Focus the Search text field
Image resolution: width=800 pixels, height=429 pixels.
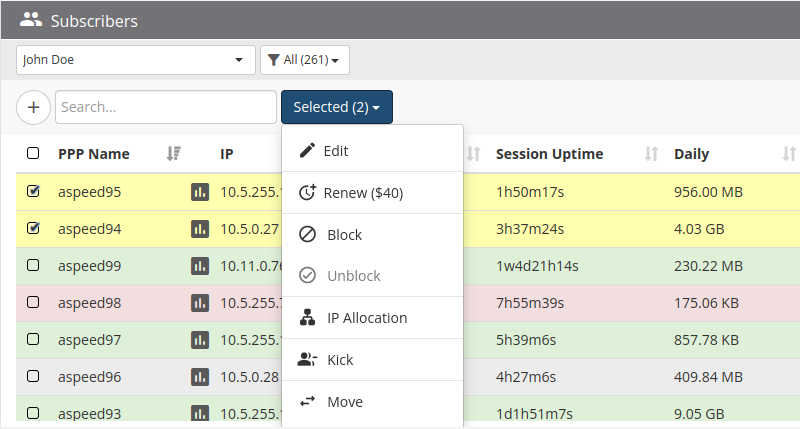tap(166, 107)
